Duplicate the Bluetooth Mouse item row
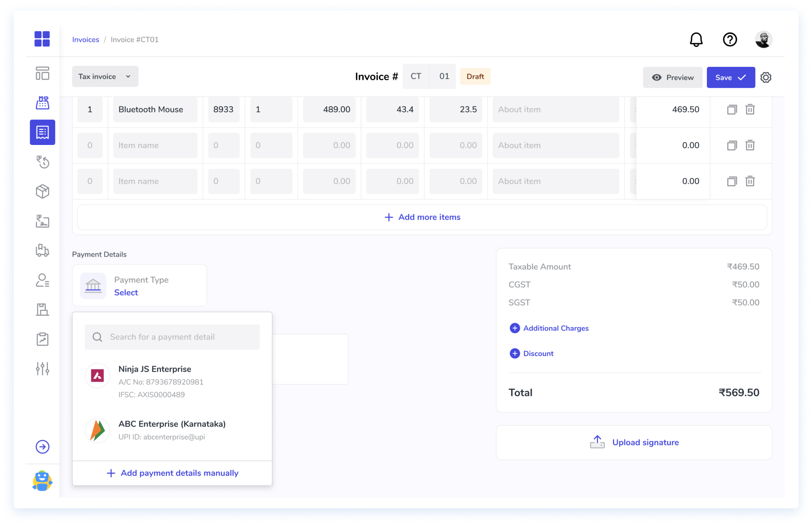The width and height of the screenshot is (812, 525). [732, 109]
